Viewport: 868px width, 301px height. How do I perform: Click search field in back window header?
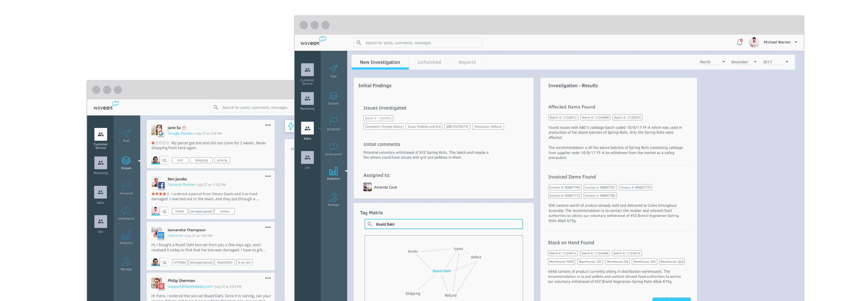tap(253, 108)
